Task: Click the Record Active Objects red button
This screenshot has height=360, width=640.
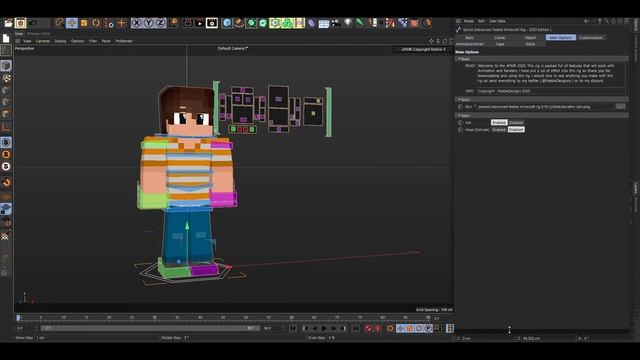Action: (368, 328)
